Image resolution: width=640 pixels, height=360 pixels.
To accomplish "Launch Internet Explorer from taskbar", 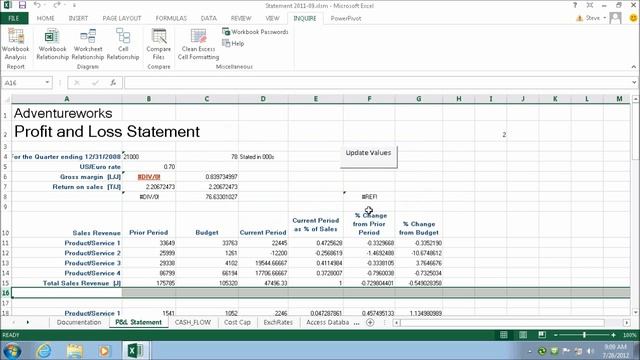I will point(44,351).
